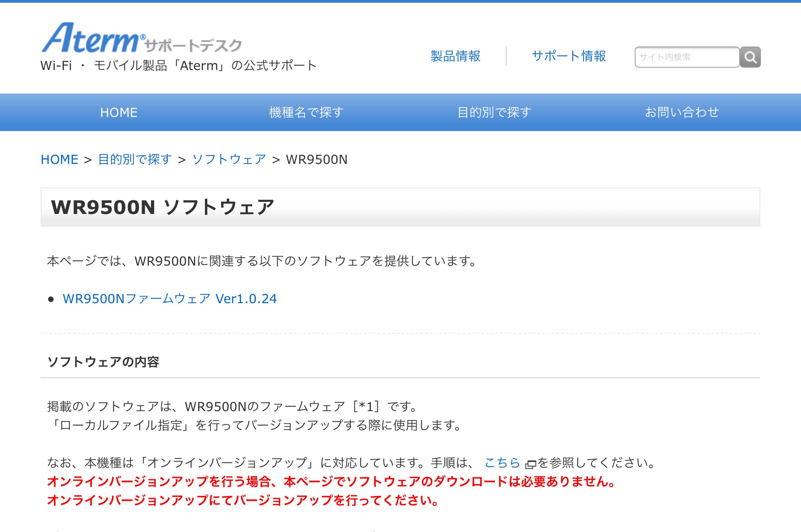Screen dimensions: 801x532
Task: Select お問い合わせ in the navigation bar
Action: 682,112
